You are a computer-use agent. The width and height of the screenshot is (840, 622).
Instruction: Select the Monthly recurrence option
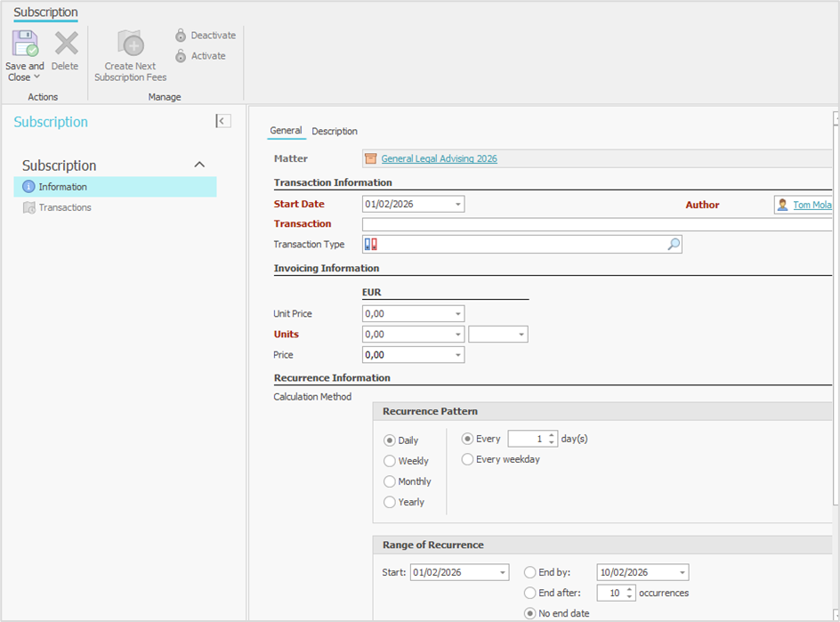390,481
